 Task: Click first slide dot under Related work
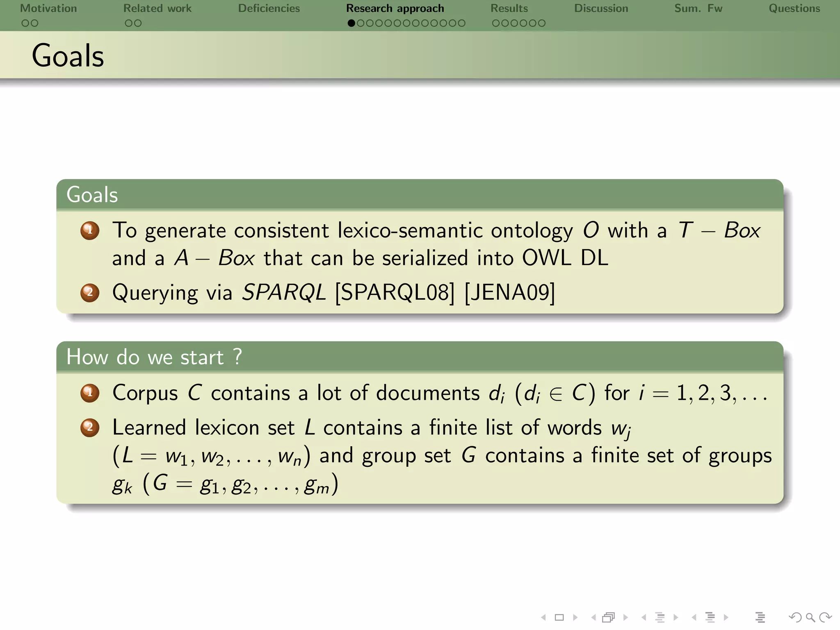[x=128, y=23]
